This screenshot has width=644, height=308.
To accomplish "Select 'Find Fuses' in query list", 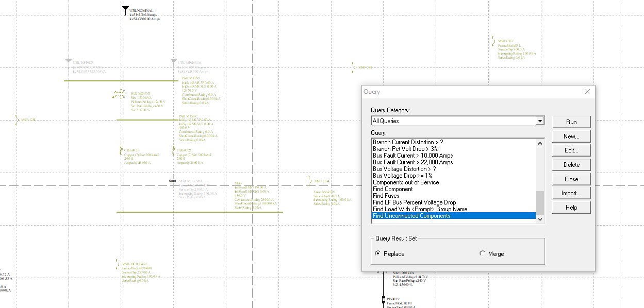I will click(387, 196).
